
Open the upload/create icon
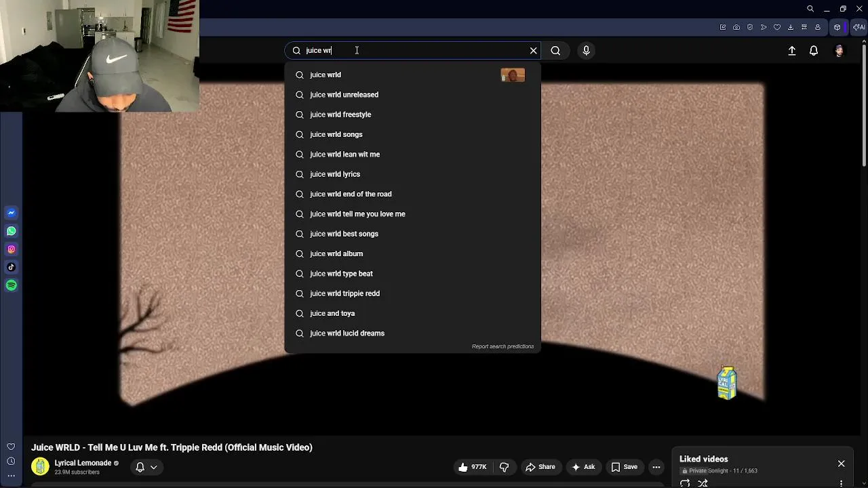[x=791, y=51]
